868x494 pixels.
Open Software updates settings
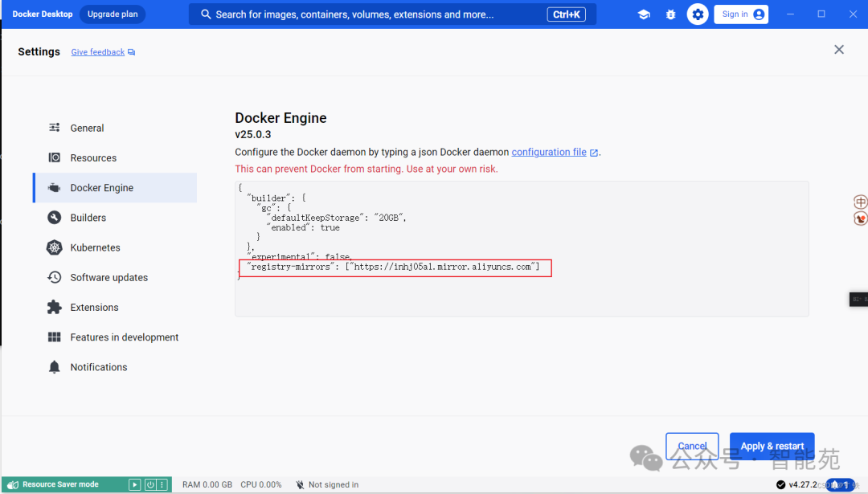click(x=108, y=277)
